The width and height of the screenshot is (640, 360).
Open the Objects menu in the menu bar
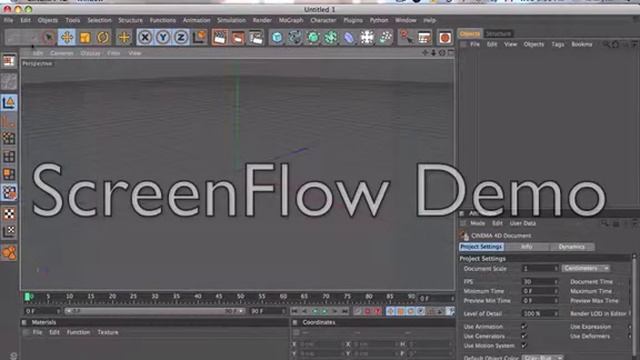click(x=48, y=20)
